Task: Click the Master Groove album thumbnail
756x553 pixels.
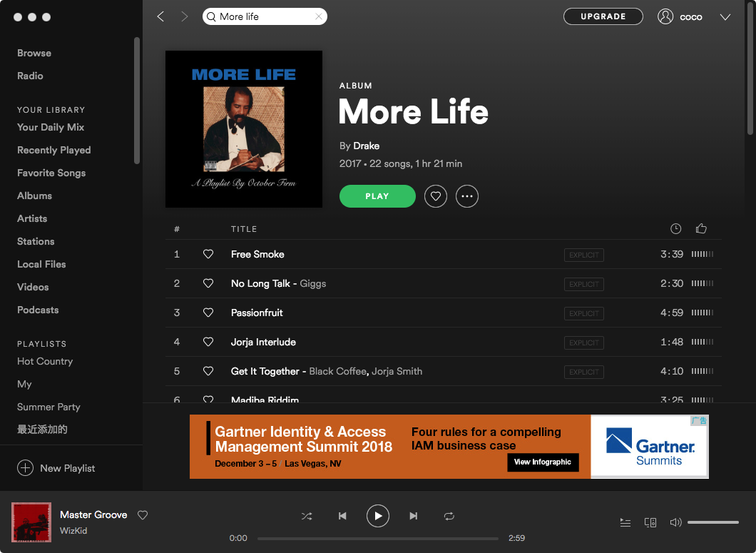Action: tap(31, 522)
